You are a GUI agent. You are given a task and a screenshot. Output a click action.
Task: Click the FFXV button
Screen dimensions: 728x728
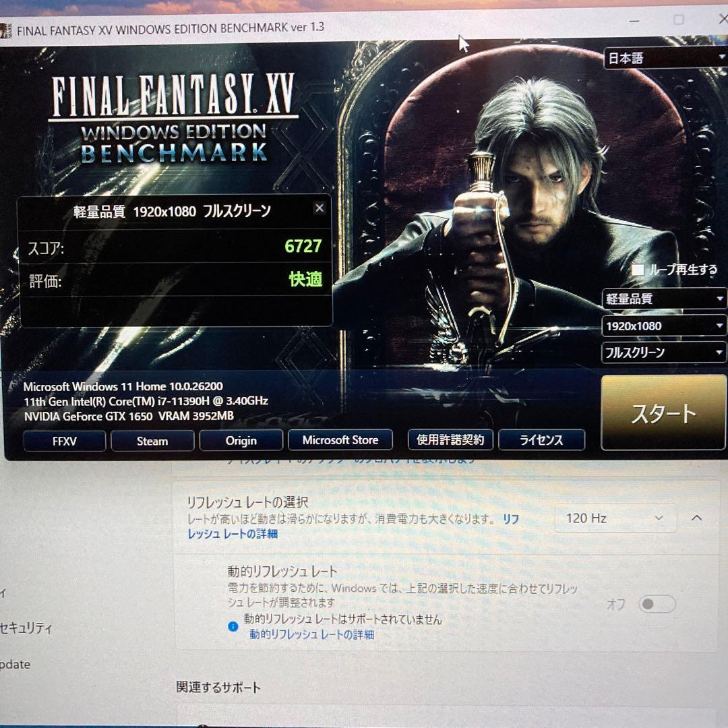click(65, 441)
